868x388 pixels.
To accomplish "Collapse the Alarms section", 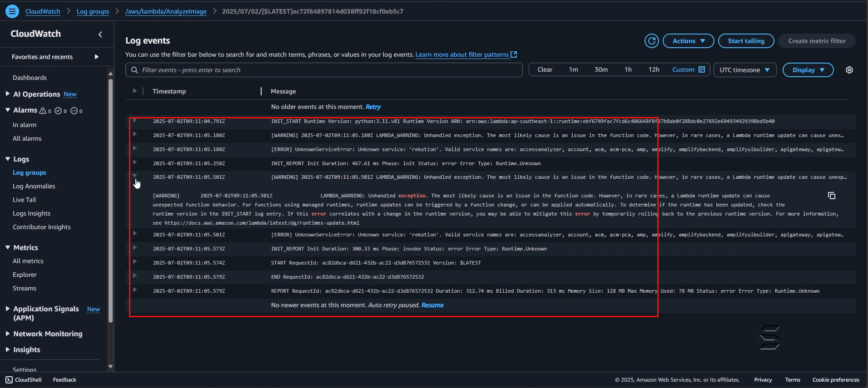I will [x=8, y=110].
